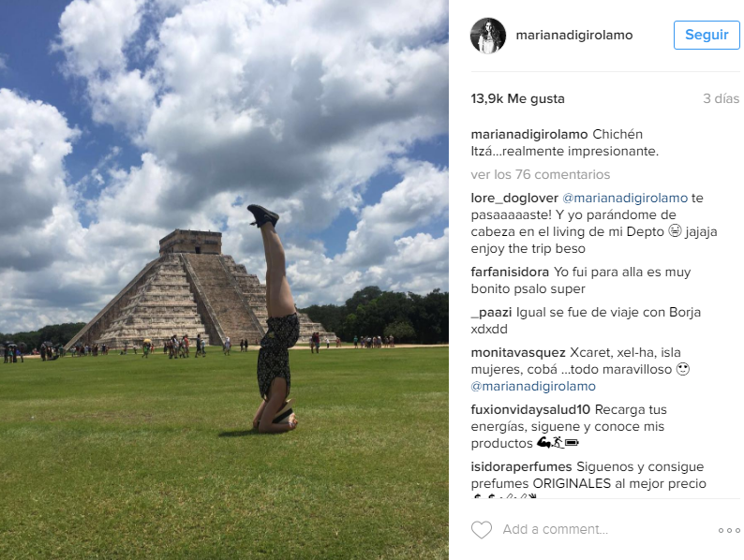
Task: Click the Chichén Itzá headstand photo
Action: coord(224,280)
